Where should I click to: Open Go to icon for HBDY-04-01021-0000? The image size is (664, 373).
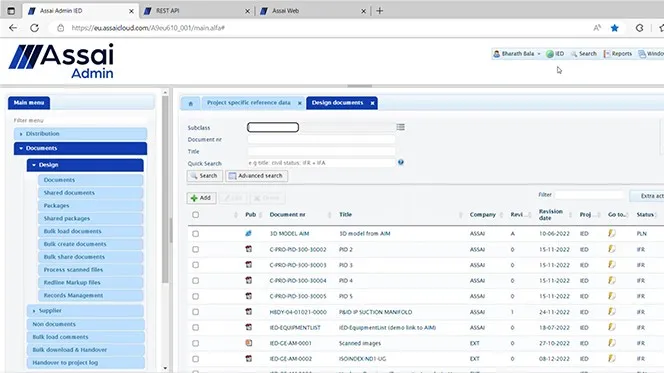(x=611, y=311)
